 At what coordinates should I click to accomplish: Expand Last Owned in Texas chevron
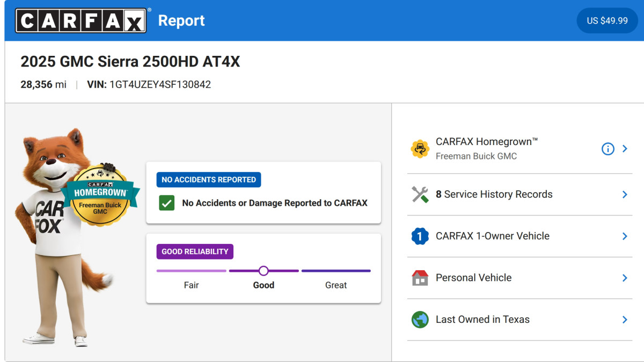(625, 320)
